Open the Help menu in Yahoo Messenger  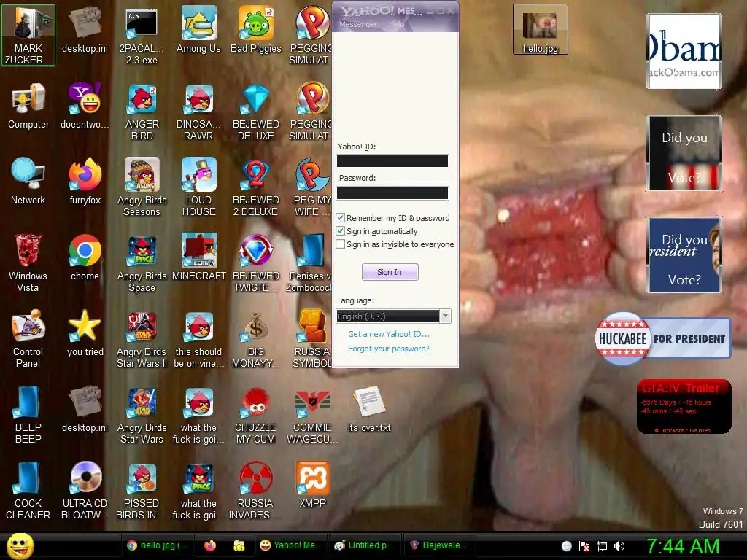click(396, 24)
